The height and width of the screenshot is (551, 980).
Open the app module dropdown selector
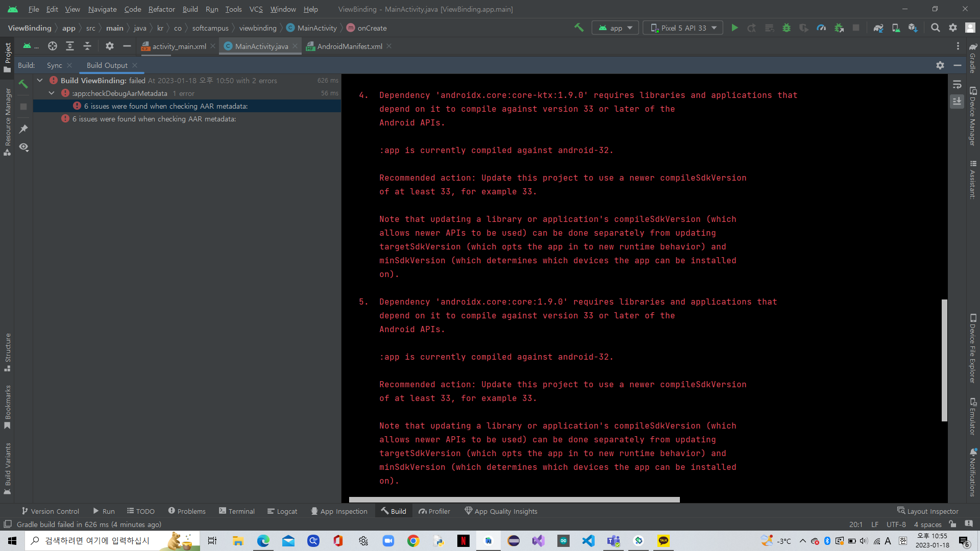613,28
